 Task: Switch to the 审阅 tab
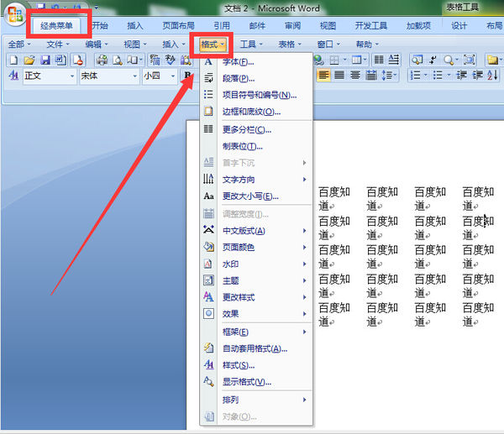[x=292, y=26]
